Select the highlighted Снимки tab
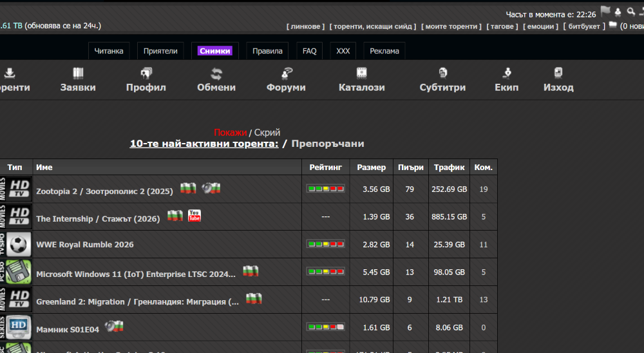644x353 pixels. tap(215, 51)
